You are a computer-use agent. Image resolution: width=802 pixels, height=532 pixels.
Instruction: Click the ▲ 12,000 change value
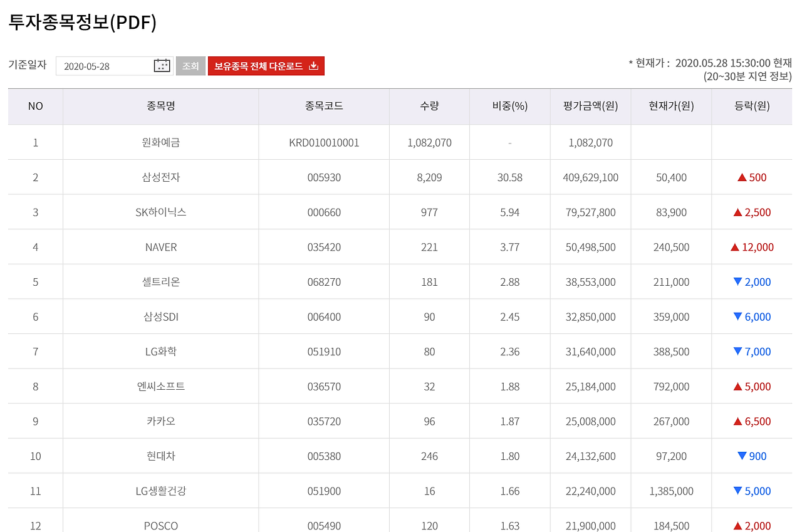(752, 248)
